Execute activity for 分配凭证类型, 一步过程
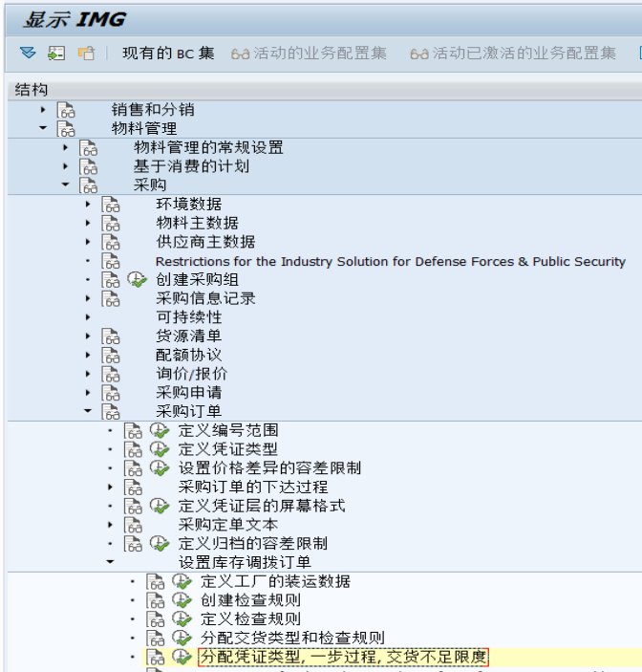The height and width of the screenshot is (672, 642). (x=182, y=657)
